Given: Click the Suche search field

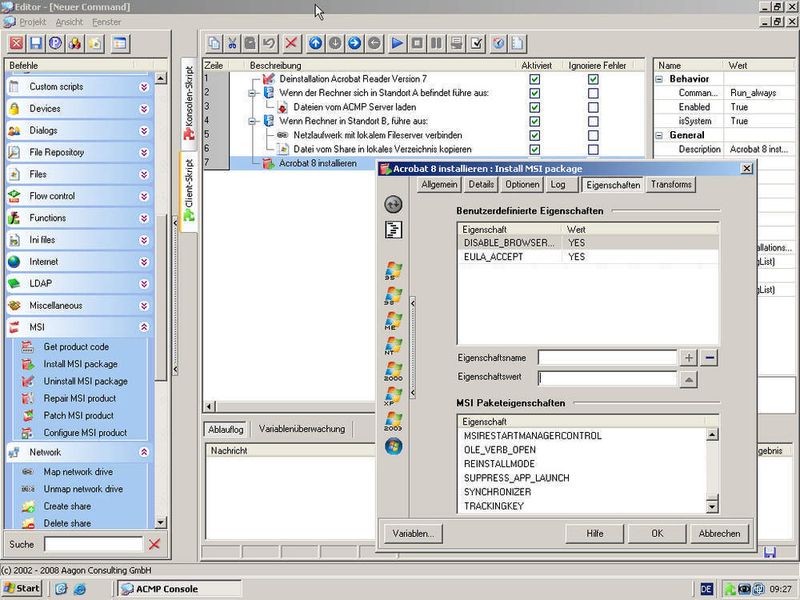Looking at the screenshot, I should (x=93, y=544).
